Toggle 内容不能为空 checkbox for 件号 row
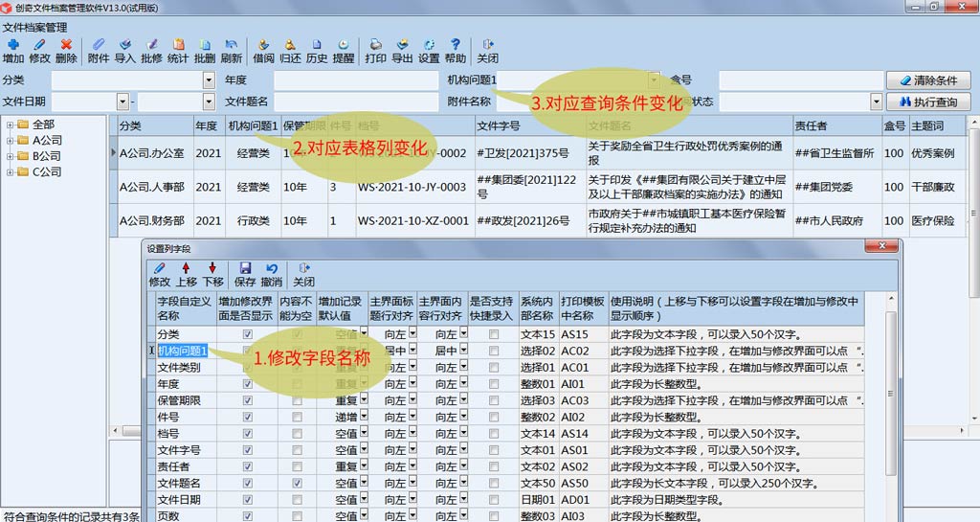Image resolution: width=980 pixels, height=522 pixels. pos(297,417)
